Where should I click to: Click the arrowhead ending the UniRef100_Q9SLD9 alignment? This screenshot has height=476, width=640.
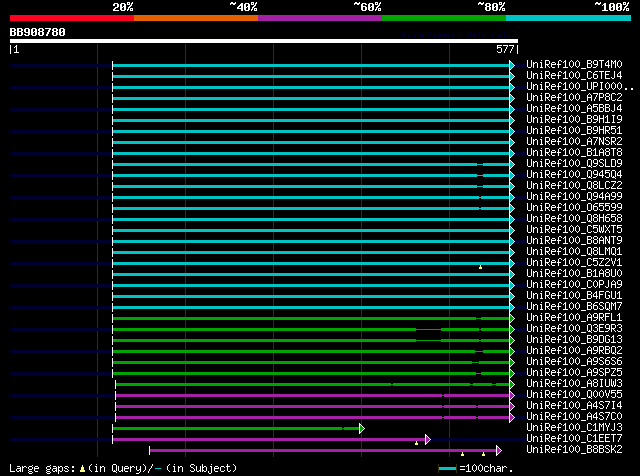click(512, 165)
